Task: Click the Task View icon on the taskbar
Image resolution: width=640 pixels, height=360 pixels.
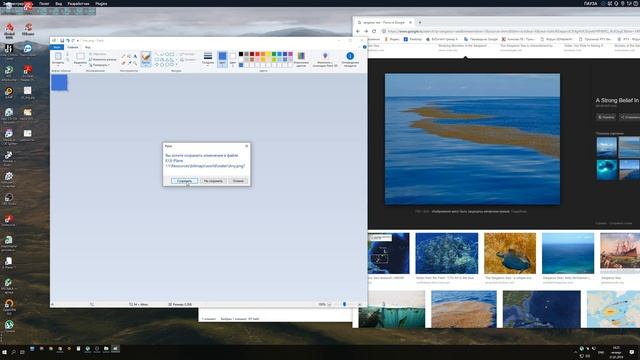Action: pos(22,352)
